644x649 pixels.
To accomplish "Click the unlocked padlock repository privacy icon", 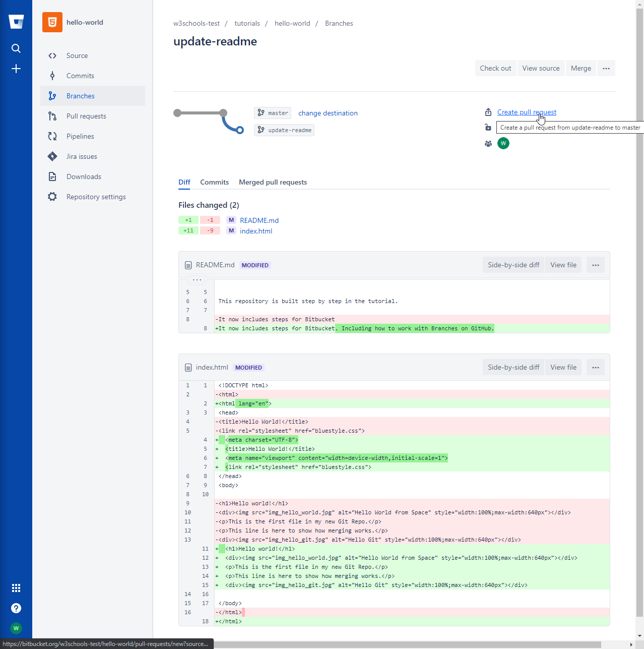I will point(488,127).
